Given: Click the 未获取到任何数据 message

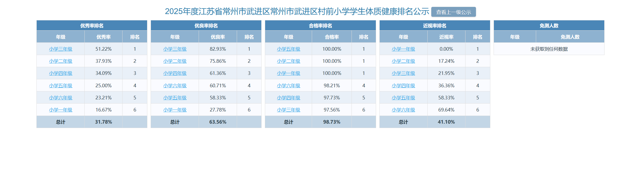Looking at the screenshot, I should point(549,49).
